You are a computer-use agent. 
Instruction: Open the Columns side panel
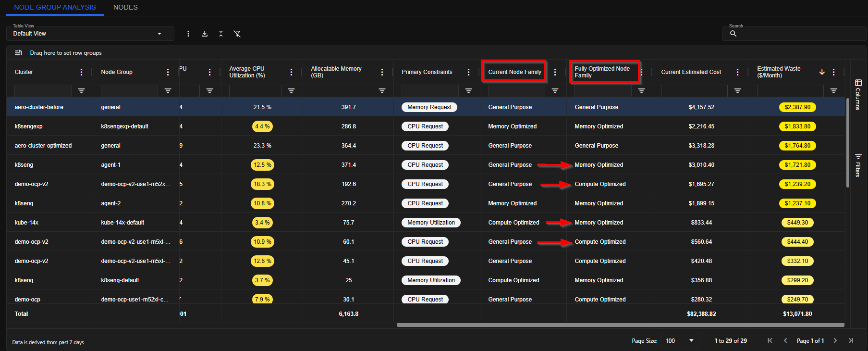(x=858, y=95)
